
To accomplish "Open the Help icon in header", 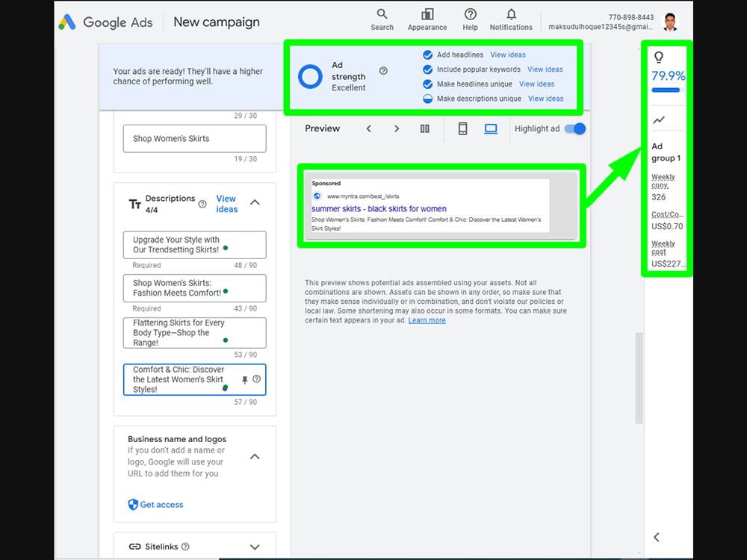I will point(470,20).
